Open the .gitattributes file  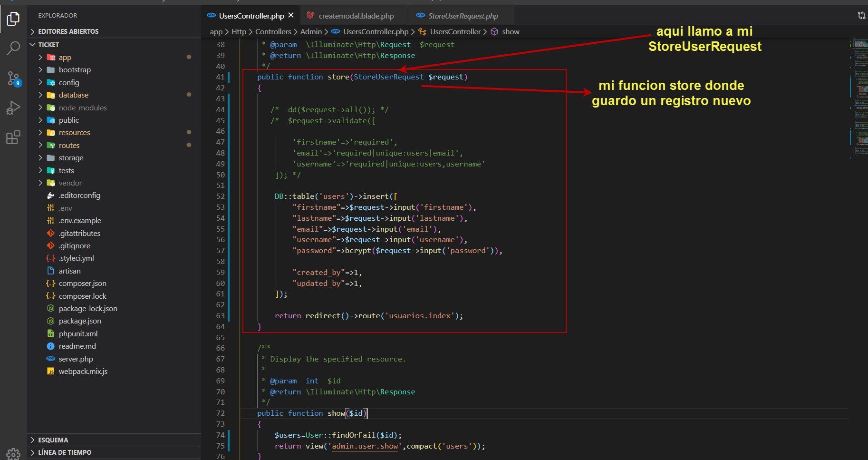[x=114, y=233]
